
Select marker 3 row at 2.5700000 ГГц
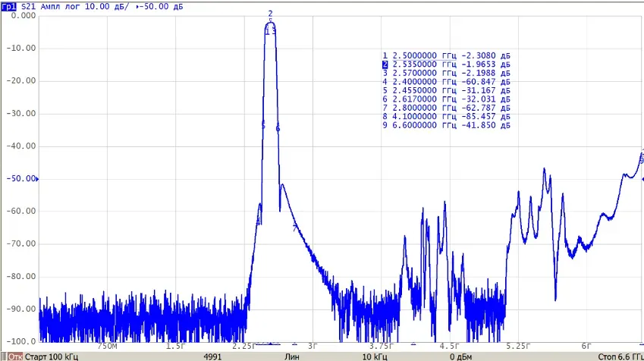pyautogui.click(x=446, y=73)
